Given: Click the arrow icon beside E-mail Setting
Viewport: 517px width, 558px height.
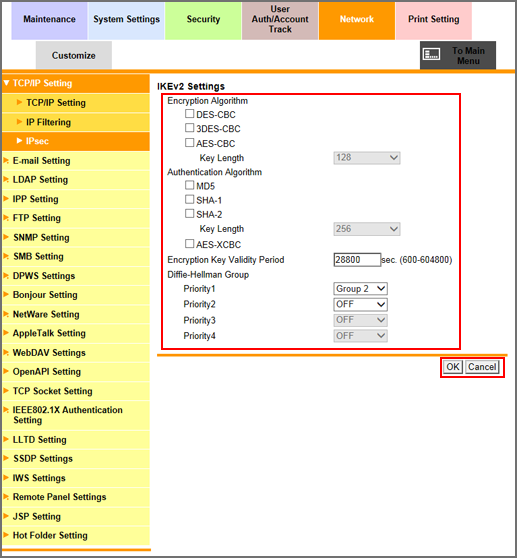Looking at the screenshot, I should pyautogui.click(x=6, y=160).
